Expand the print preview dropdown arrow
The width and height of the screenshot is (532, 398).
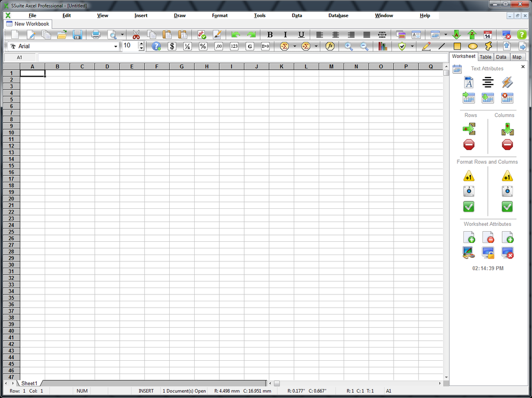tap(122, 35)
